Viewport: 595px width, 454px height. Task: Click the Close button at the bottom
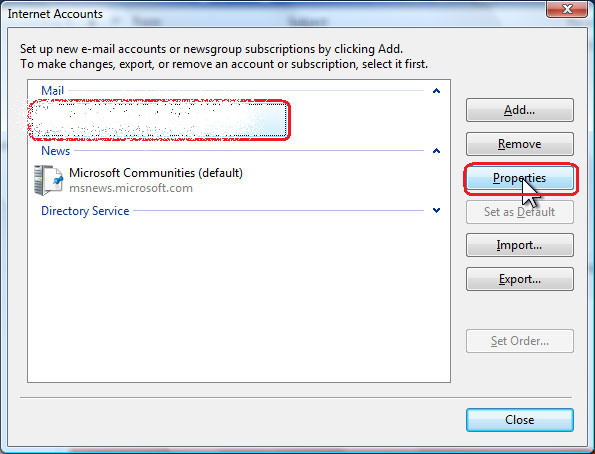pyautogui.click(x=519, y=420)
